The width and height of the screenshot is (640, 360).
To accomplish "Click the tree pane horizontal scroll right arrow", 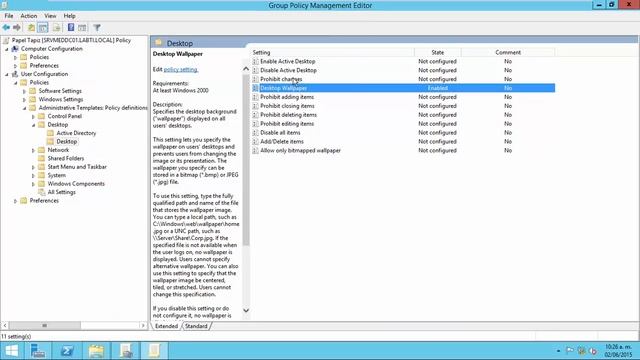I will (x=143, y=325).
